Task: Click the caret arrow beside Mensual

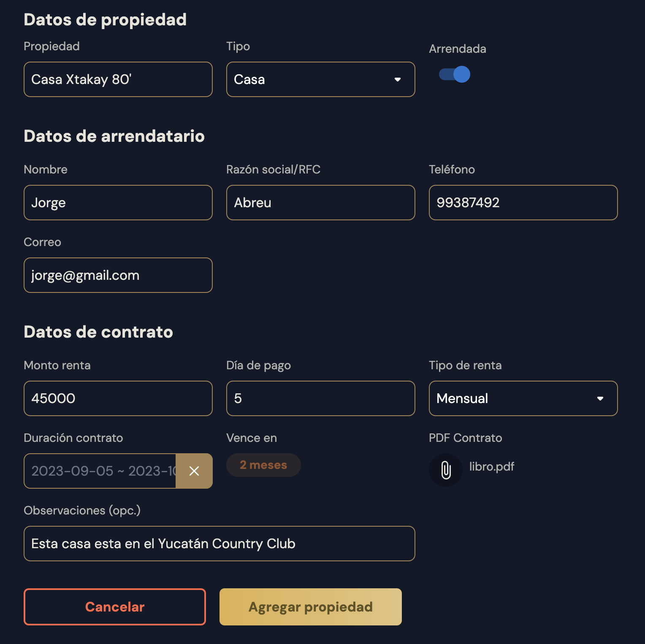Action: pyautogui.click(x=600, y=398)
